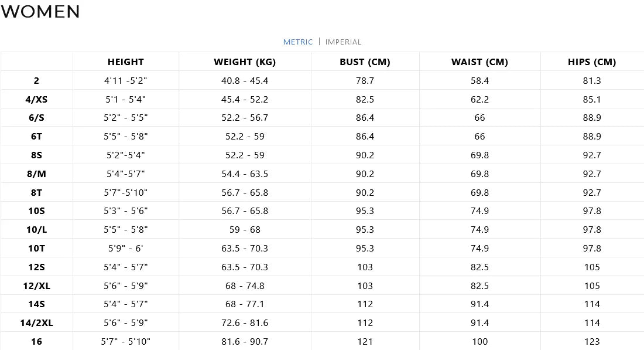Click the HIPS (CM) column header
644x350 pixels.
coord(592,62)
